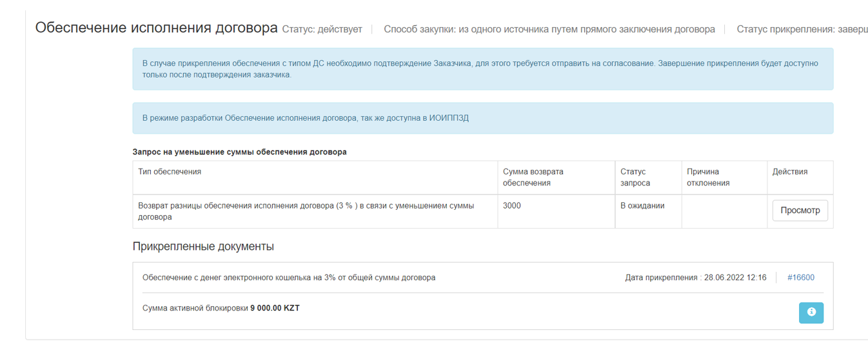Click the 'Запрос на уменьшение суммы' table title

(x=239, y=152)
